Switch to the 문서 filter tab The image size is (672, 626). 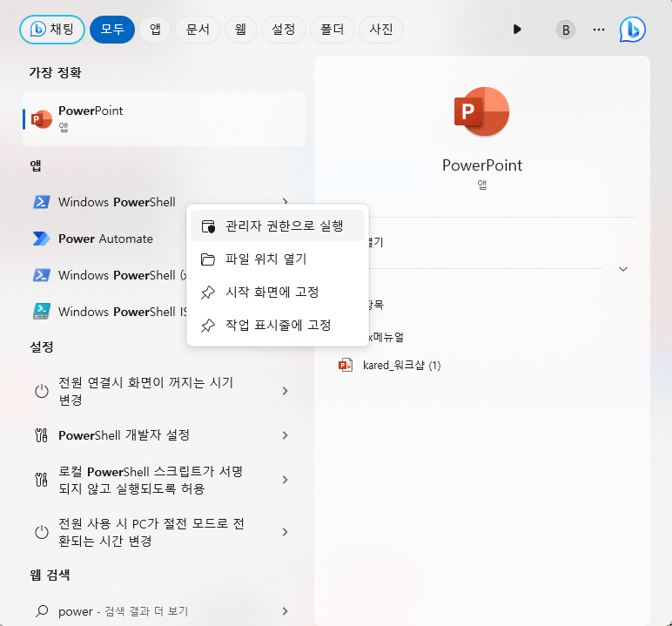(198, 30)
